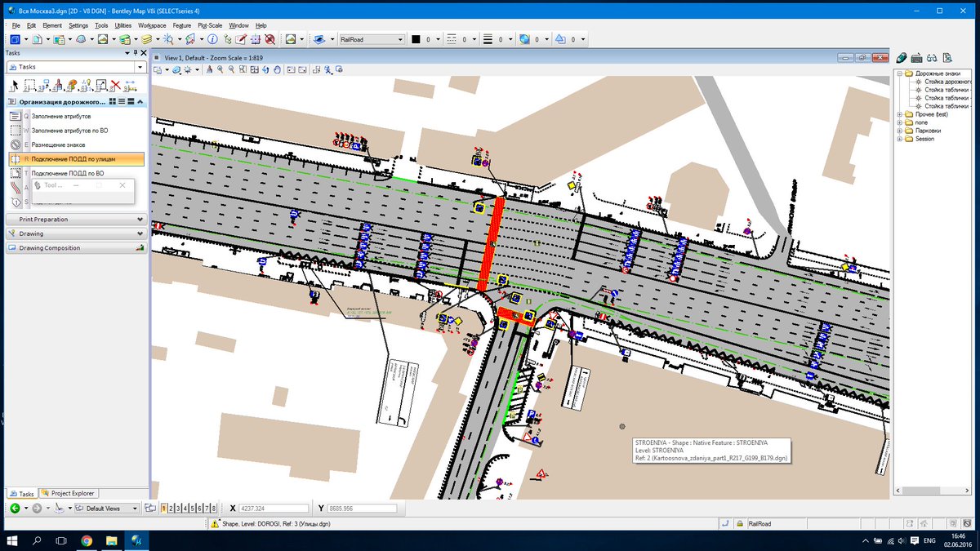This screenshot has height=551, width=980.
Task: Activate the Pan View hand tool
Action: point(277,69)
